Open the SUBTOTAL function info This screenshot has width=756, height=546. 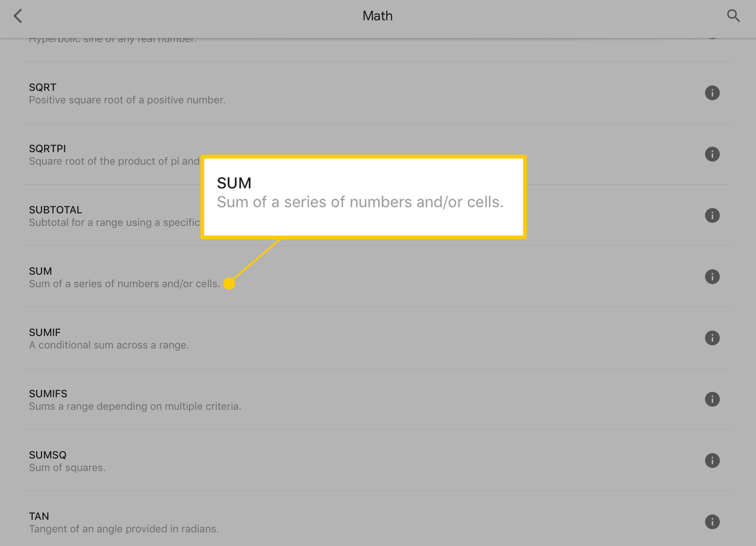point(712,216)
